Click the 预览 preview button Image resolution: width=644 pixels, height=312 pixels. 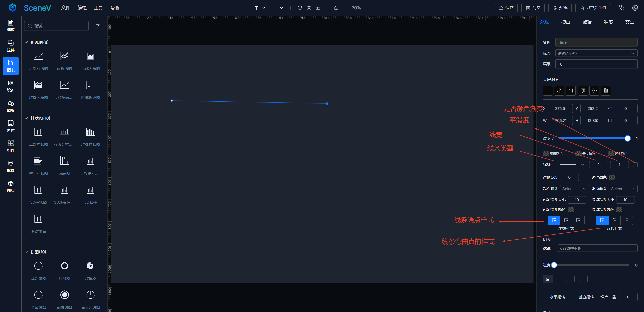560,8
